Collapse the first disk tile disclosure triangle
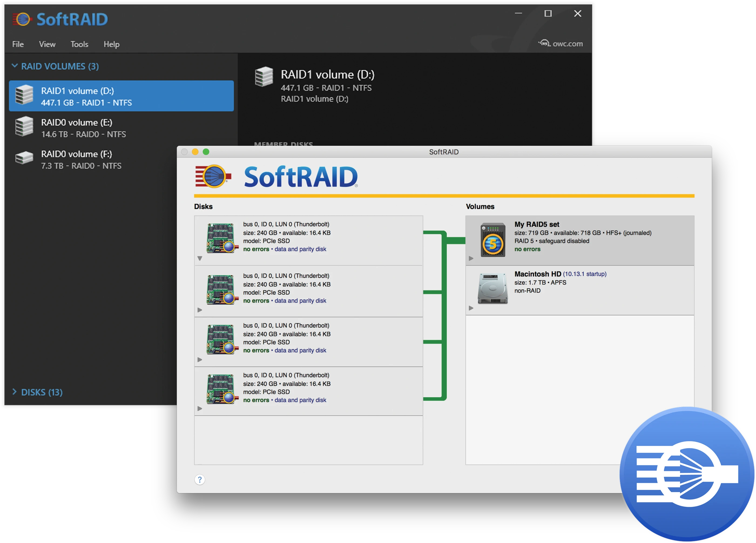This screenshot has width=756, height=543. (x=200, y=258)
